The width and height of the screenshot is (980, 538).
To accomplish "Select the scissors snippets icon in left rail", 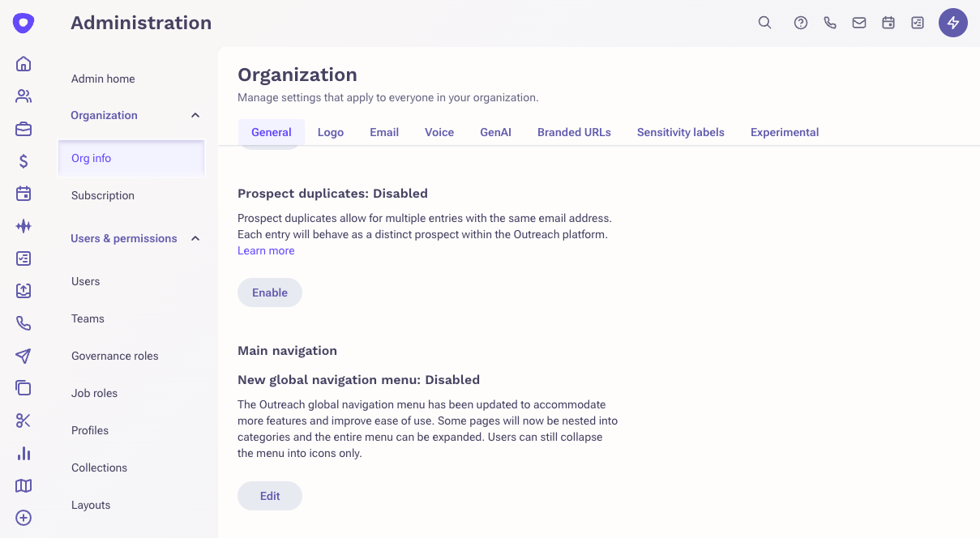I will (x=23, y=421).
